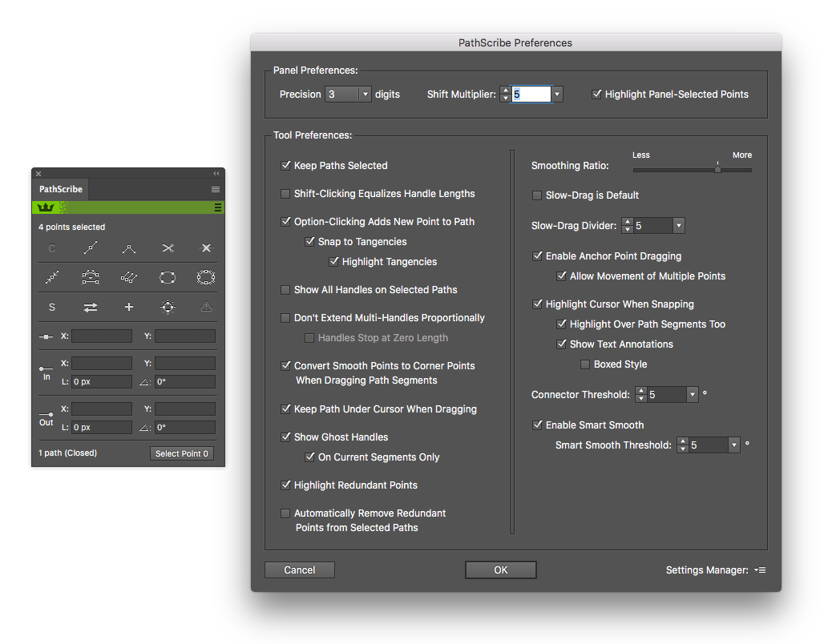
Task: Toggle Show Ghost Handles checkbox
Action: 285,437
